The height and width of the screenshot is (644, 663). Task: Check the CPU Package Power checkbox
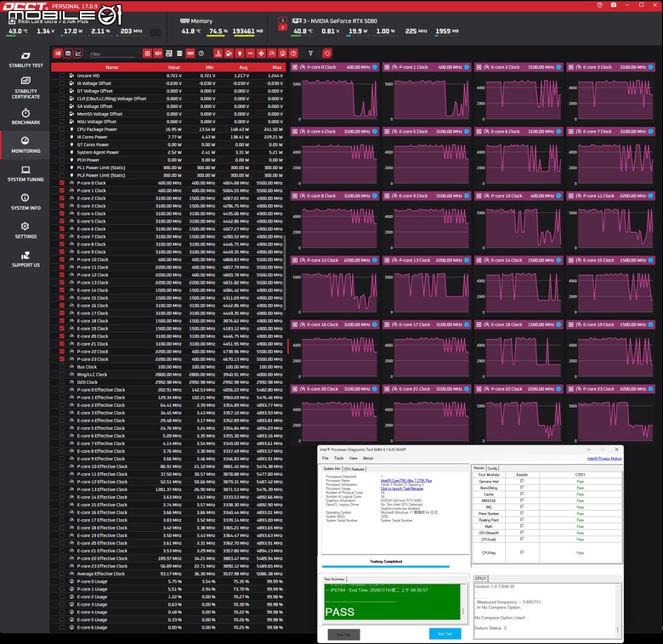[62, 129]
